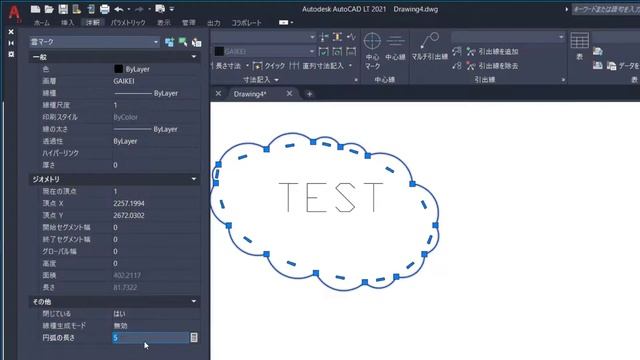Viewport: 640px width, 360px height.
Task: Click the align leaders icon
Action: (457, 51)
